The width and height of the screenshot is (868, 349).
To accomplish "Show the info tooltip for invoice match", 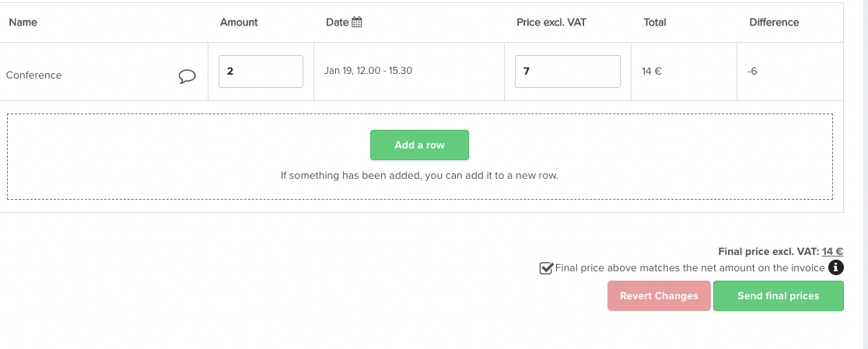I will pos(836,267).
